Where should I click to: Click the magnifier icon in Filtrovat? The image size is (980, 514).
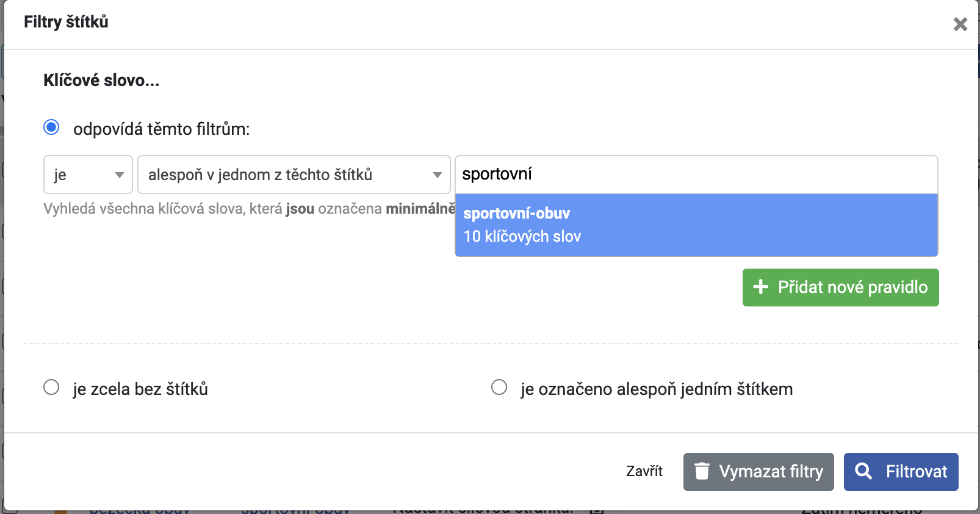(863, 471)
